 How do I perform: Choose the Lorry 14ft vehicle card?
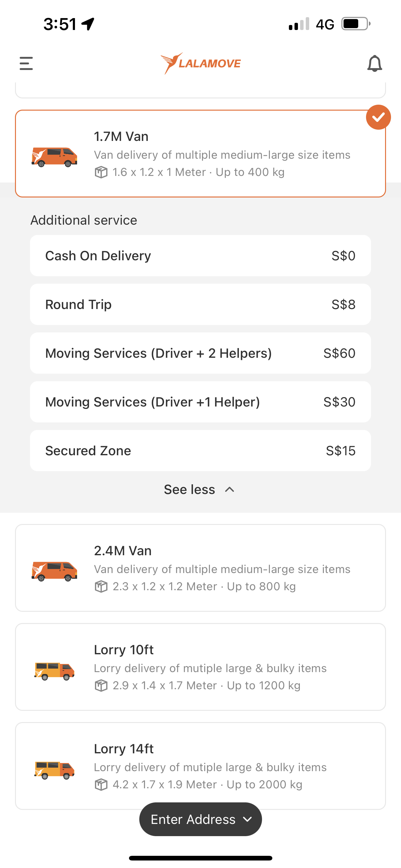pyautogui.click(x=200, y=766)
